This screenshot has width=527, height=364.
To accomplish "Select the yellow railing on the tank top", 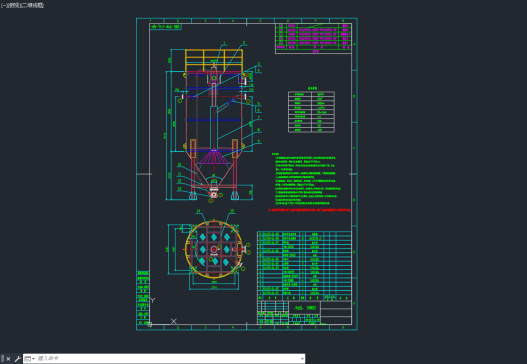I will pos(214,61).
